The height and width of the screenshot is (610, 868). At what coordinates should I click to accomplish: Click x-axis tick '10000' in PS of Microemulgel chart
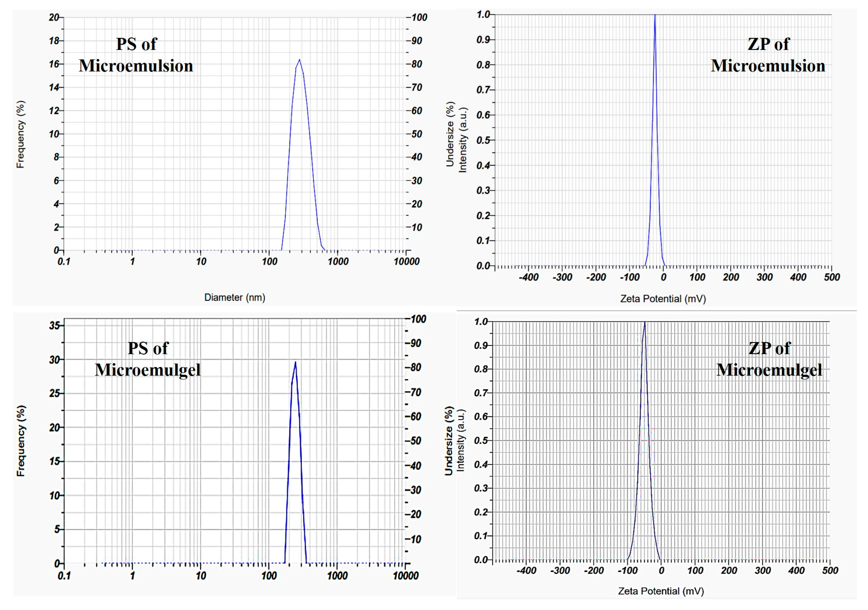[x=406, y=576]
